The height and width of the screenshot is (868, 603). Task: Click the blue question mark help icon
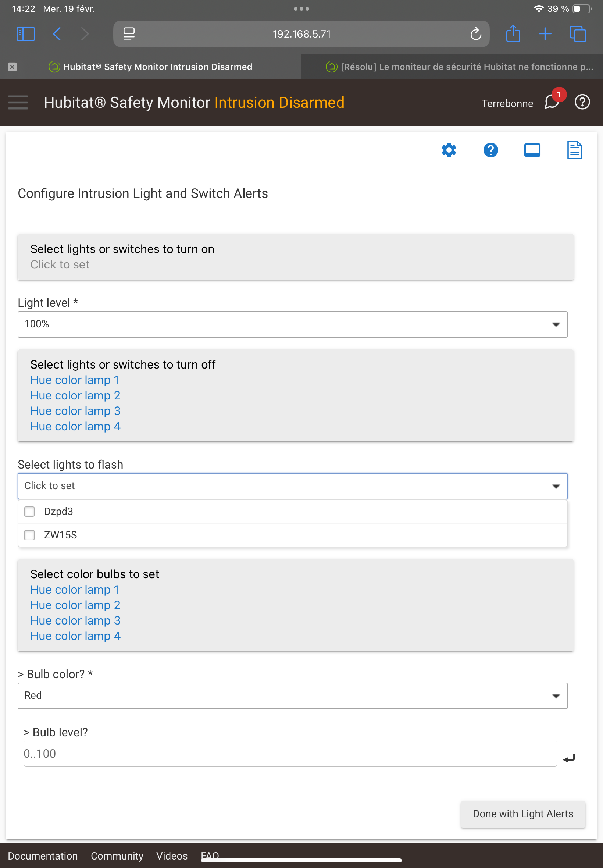(490, 150)
